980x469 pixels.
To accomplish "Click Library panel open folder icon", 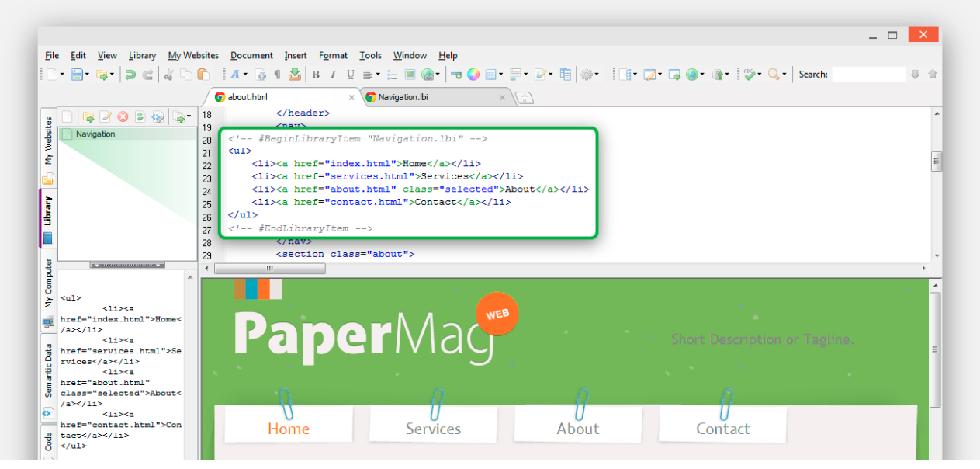I will 88,116.
